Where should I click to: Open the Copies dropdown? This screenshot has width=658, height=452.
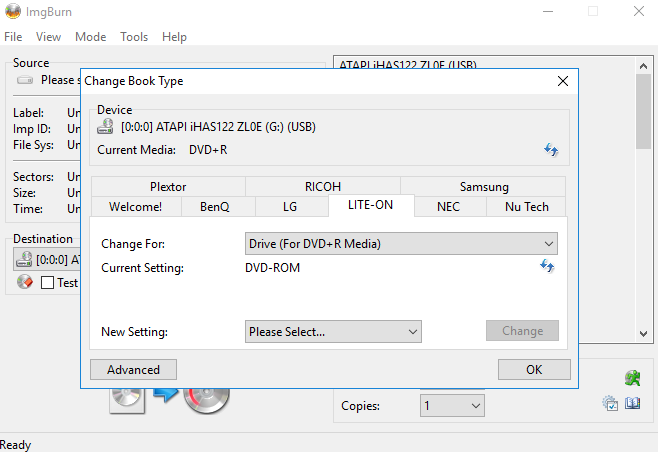pyautogui.click(x=452, y=406)
